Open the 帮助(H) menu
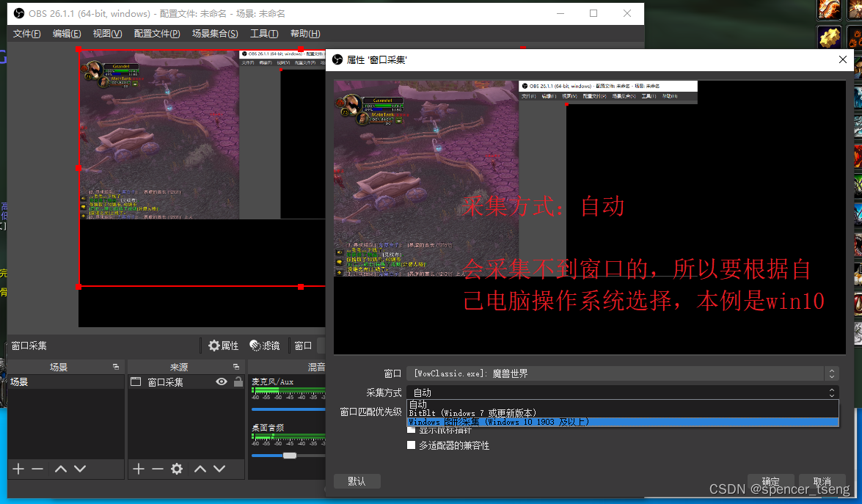 (305, 34)
